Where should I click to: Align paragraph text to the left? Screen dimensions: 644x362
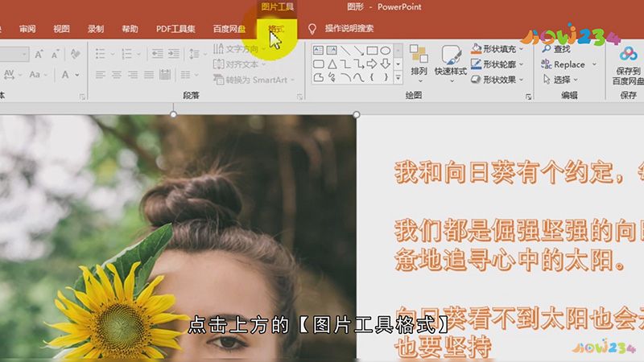pyautogui.click(x=100, y=75)
